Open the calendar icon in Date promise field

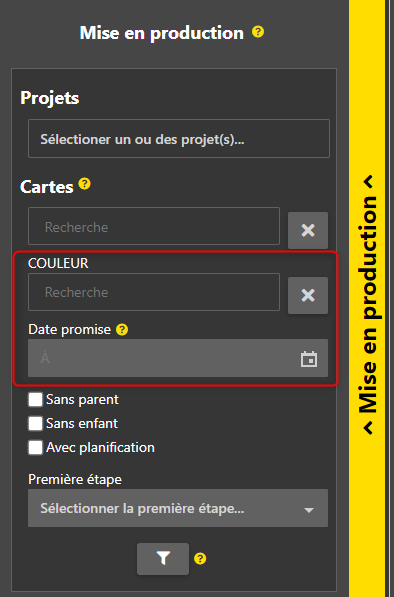309,359
